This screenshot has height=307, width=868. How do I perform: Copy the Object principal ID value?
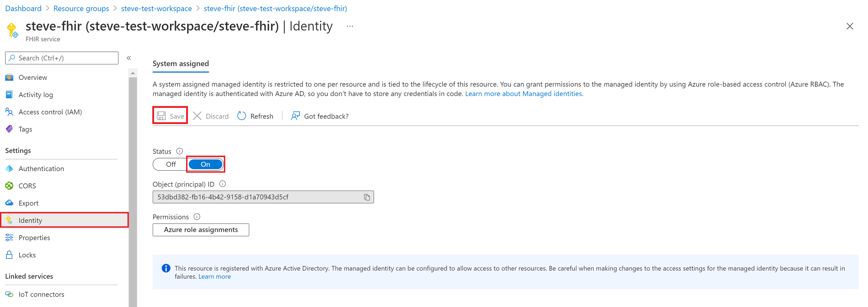click(x=367, y=197)
